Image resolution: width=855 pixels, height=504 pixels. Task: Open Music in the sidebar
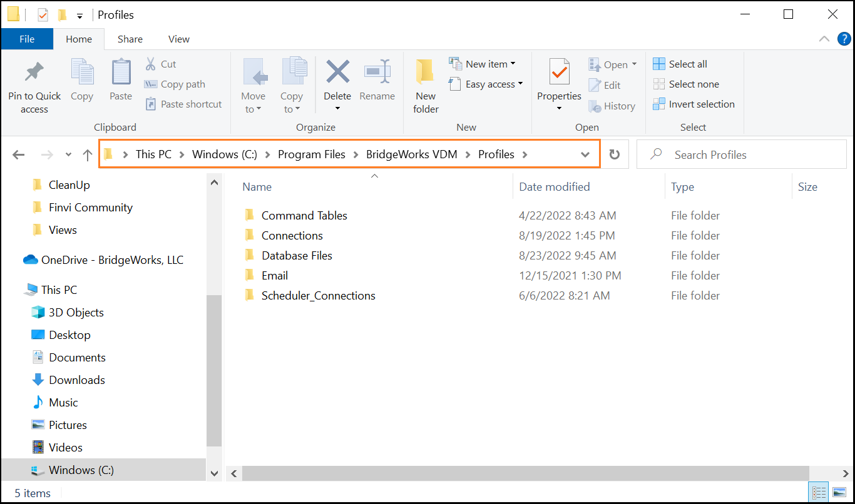click(63, 402)
